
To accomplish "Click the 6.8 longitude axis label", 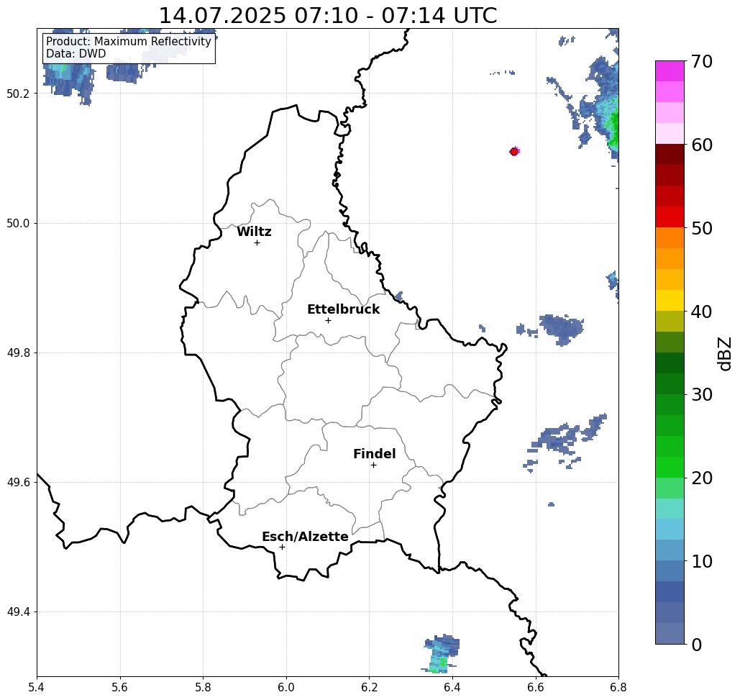I will 618,687.
